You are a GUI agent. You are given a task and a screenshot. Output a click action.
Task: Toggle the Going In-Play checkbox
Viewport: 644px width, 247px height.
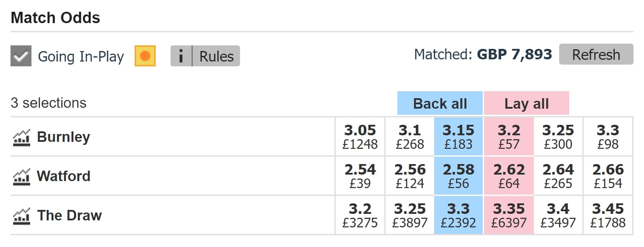[x=21, y=56]
